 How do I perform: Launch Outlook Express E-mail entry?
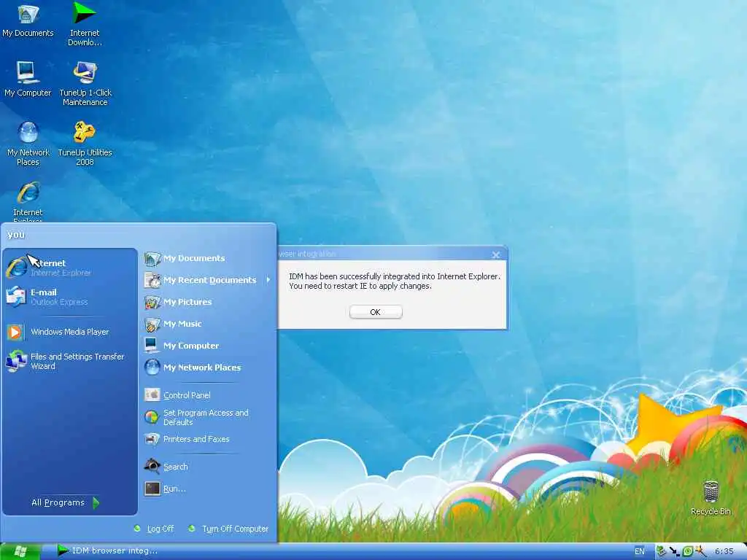pyautogui.click(x=71, y=297)
